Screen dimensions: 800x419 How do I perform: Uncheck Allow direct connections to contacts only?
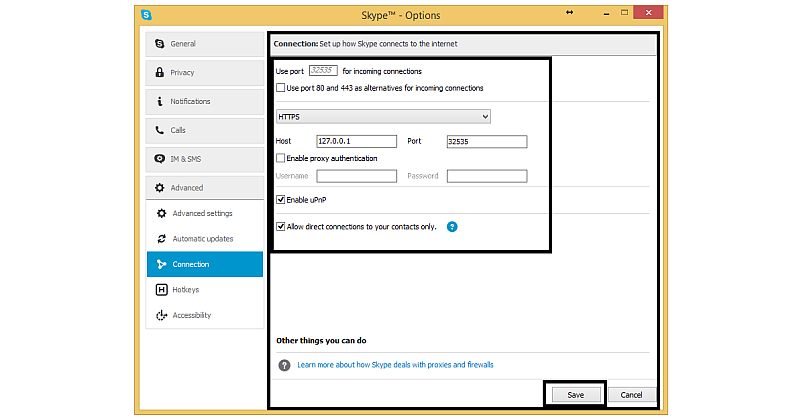pyautogui.click(x=281, y=227)
